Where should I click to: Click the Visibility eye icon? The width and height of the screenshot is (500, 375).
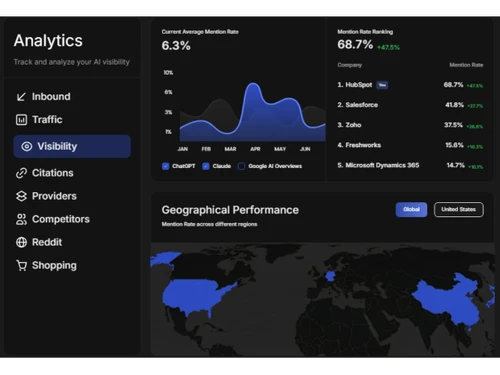(27, 146)
